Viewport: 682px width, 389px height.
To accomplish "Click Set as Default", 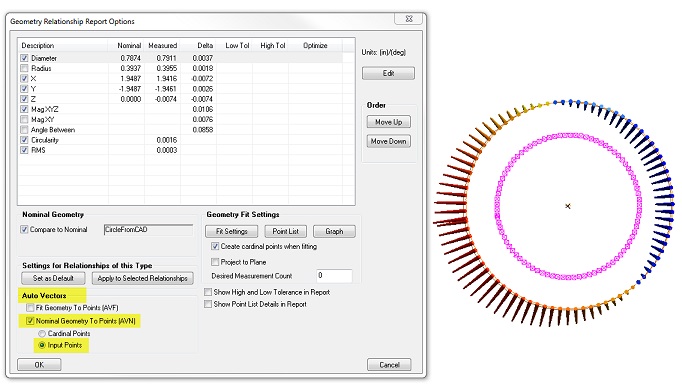I will point(53,278).
